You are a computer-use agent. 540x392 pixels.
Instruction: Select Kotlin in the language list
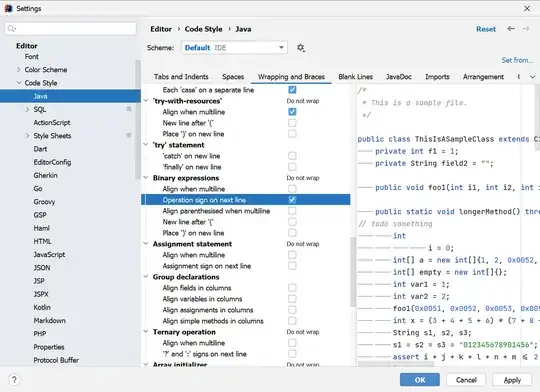(x=42, y=307)
